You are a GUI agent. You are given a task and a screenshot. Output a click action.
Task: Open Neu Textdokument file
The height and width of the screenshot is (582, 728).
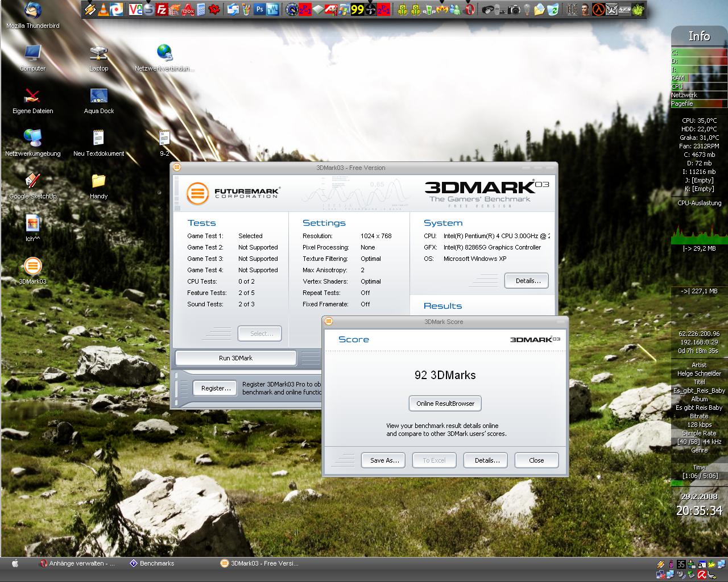[x=98, y=143]
